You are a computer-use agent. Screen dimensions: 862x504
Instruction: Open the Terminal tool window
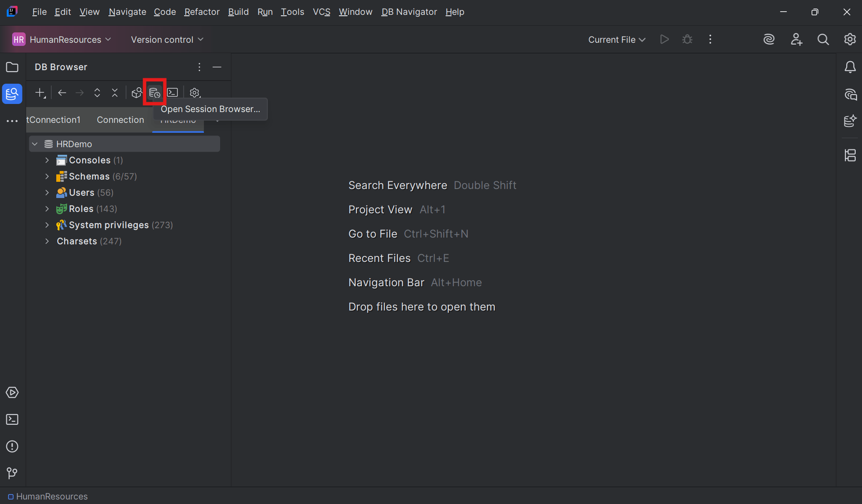[x=12, y=419]
